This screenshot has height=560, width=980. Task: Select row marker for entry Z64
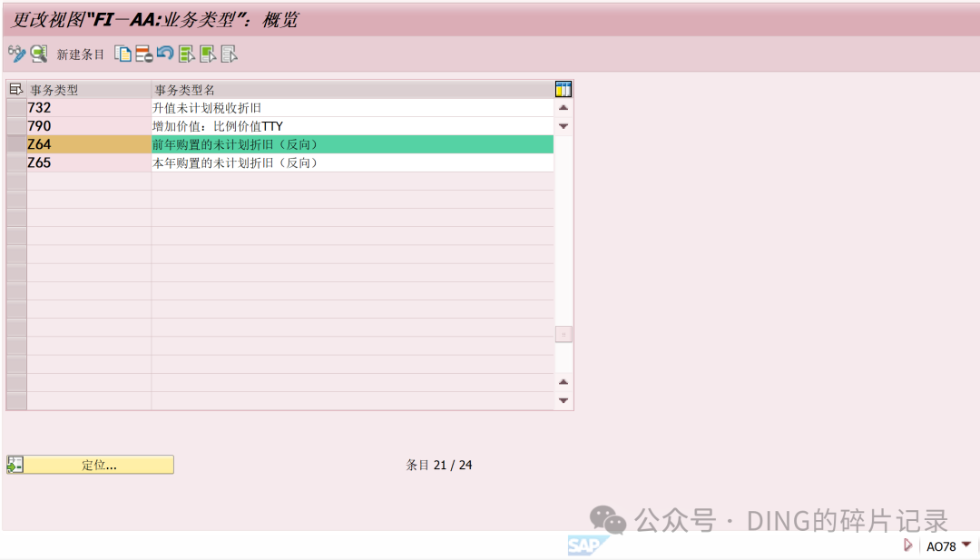pyautogui.click(x=16, y=144)
